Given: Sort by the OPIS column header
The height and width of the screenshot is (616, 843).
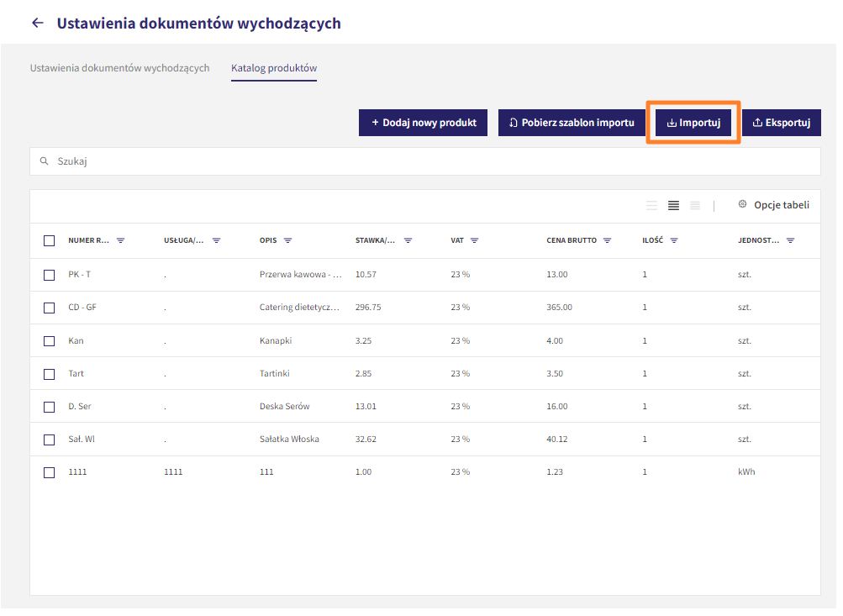Looking at the screenshot, I should coord(268,241).
